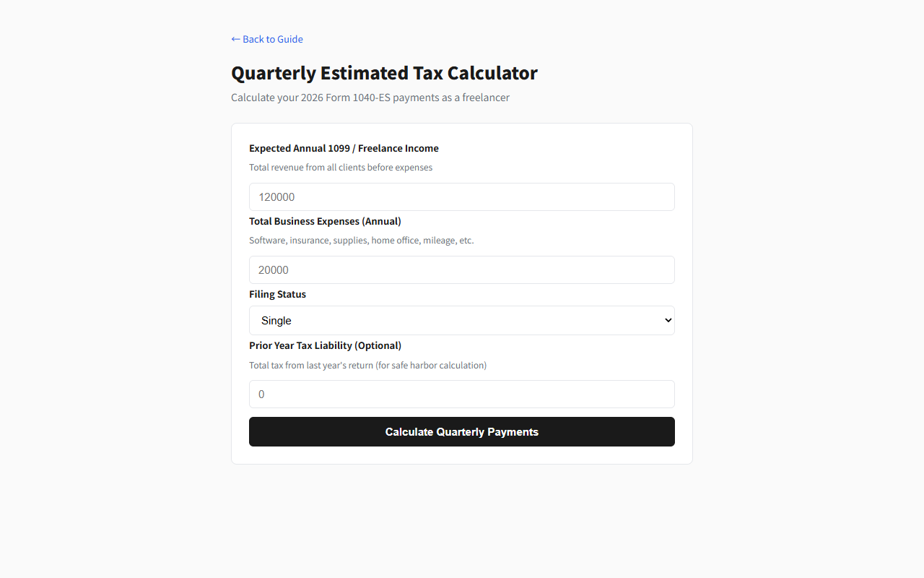This screenshot has width=924, height=578.
Task: Click the 2026 Form 1040-ES subtitle text
Action: 370,97
